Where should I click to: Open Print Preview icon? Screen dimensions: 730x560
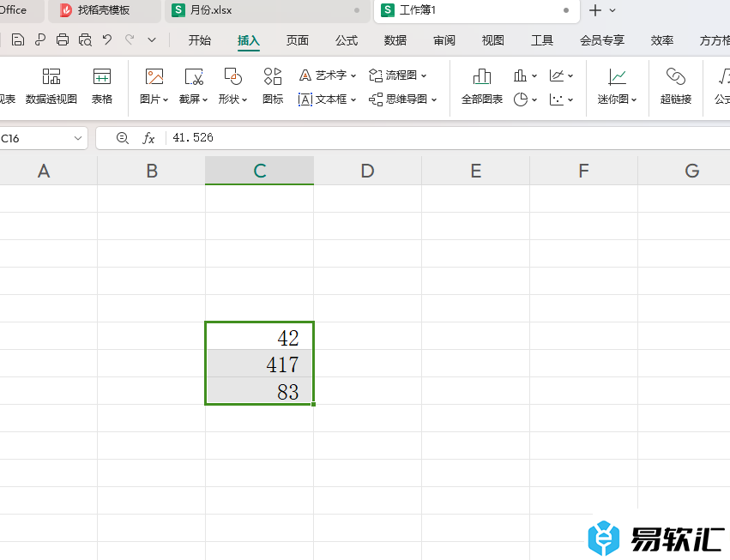point(85,40)
